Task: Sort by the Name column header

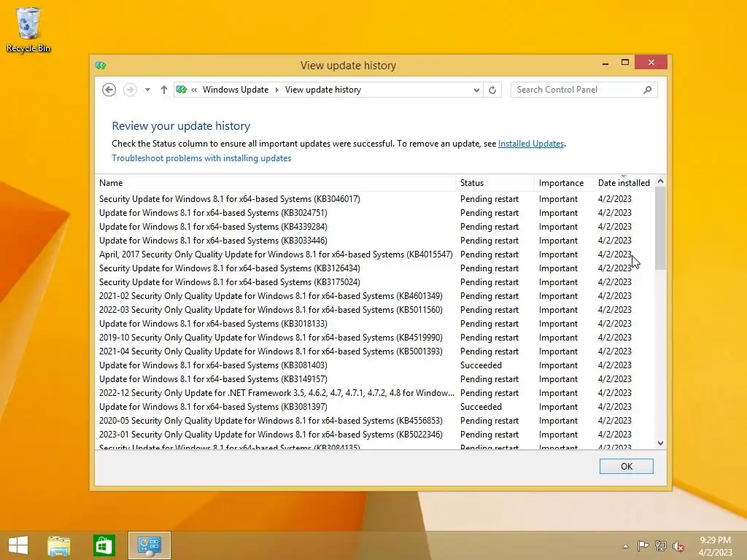Action: click(275, 183)
